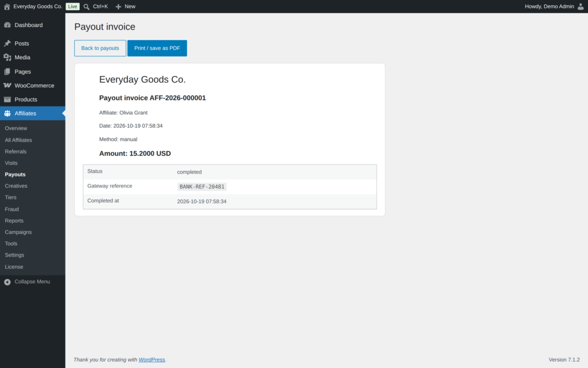Click the Date: 2026-10-19 07:58:34 line
588x368 pixels.
131,126
